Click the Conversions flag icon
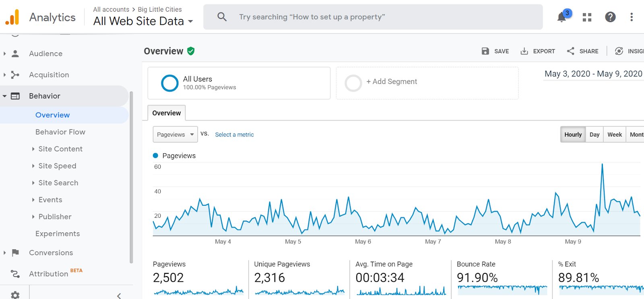Viewport: 644px width, 299px height. tap(15, 253)
